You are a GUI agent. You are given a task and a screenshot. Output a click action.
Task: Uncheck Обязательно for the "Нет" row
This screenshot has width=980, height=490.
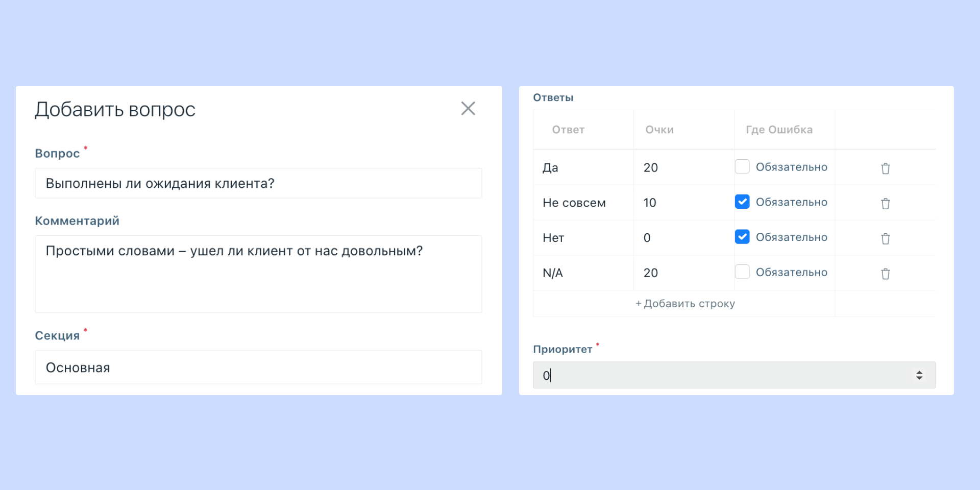(x=742, y=236)
